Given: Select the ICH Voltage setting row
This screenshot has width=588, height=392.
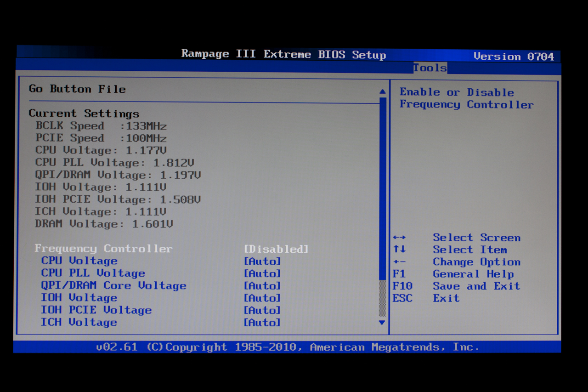Looking at the screenshot, I should coord(79,322).
